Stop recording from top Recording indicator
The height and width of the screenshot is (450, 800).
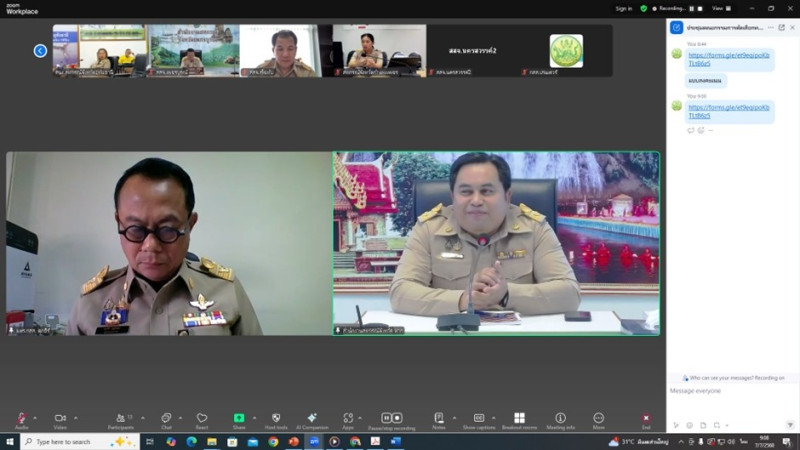tap(700, 8)
